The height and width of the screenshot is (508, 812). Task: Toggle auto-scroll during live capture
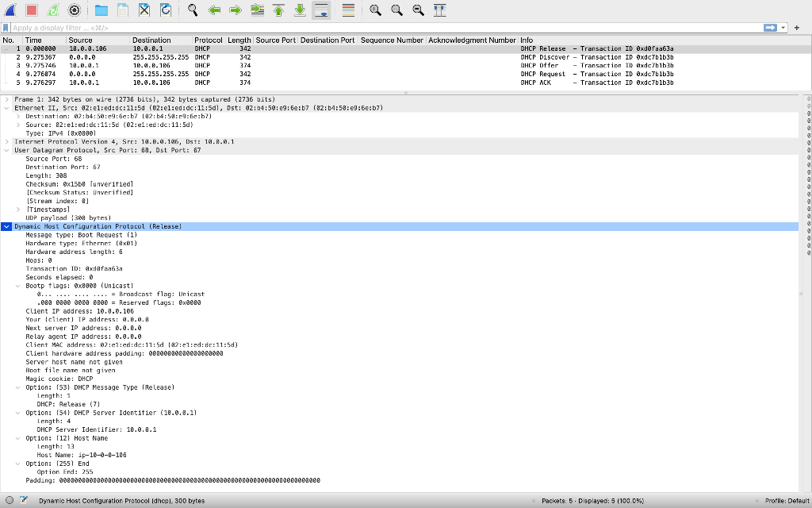pos(323,10)
